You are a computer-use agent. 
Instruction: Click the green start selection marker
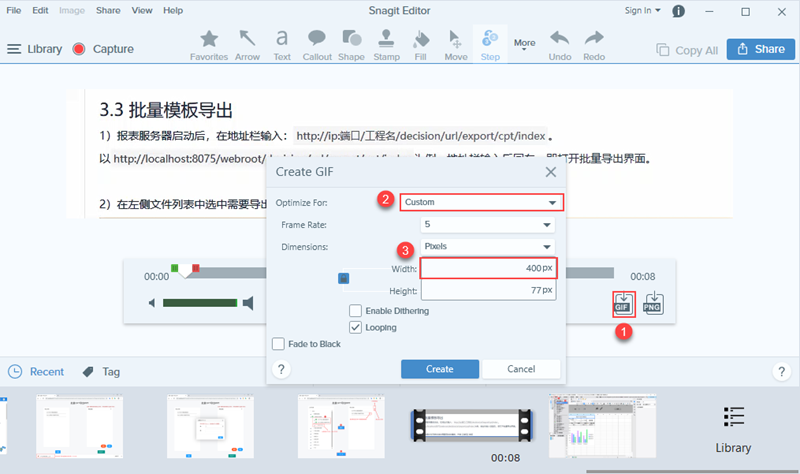click(174, 268)
